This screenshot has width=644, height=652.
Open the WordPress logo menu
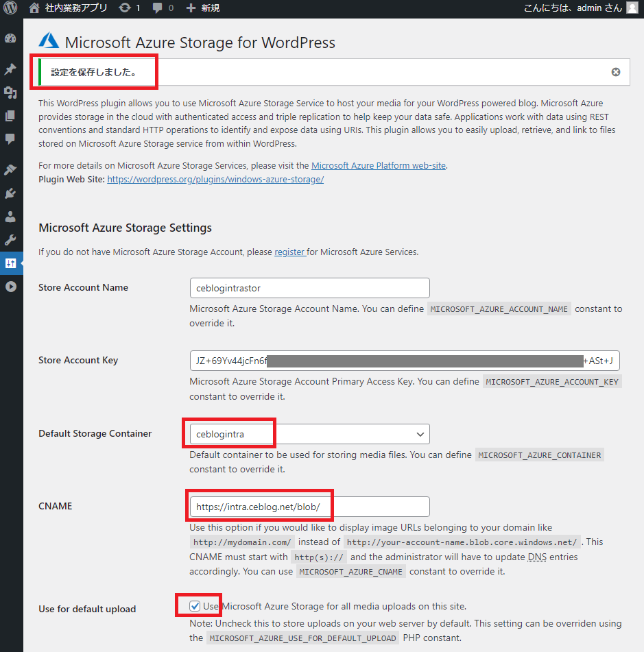click(x=10, y=8)
